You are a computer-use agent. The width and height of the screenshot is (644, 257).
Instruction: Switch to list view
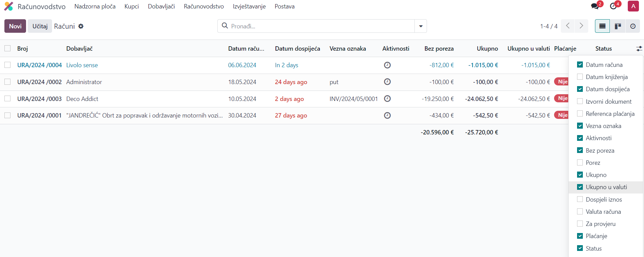point(602,26)
